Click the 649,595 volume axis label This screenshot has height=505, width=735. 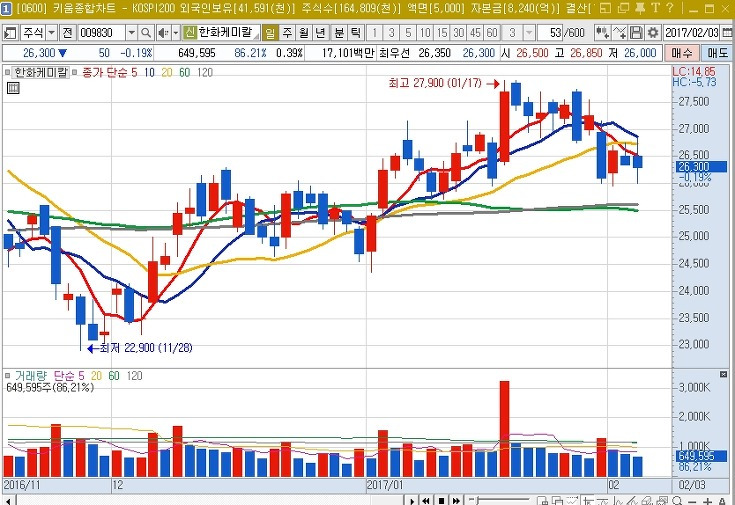point(700,456)
